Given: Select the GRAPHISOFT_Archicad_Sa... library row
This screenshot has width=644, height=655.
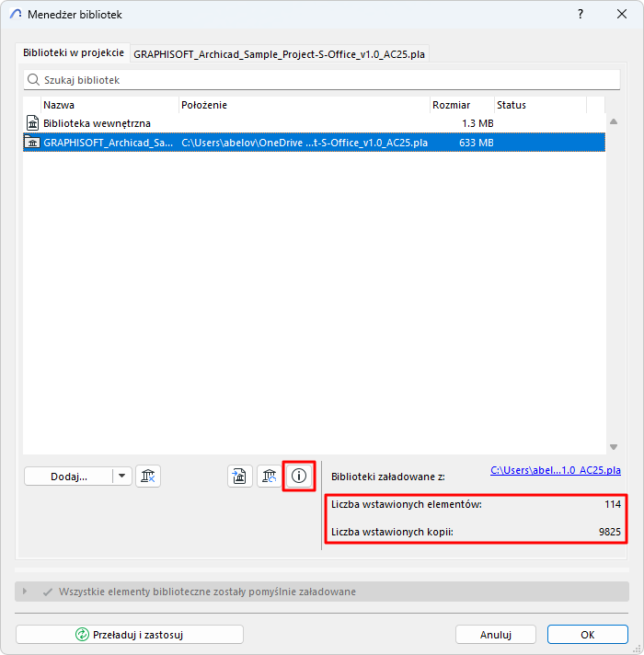Looking at the screenshot, I should pyautogui.click(x=314, y=143).
